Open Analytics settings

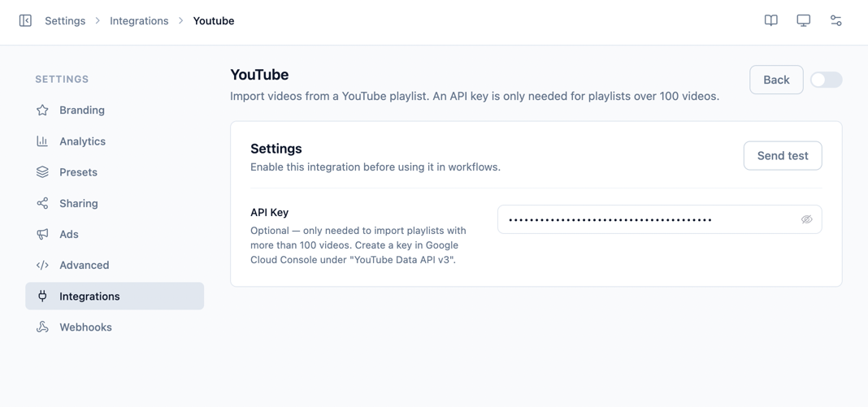[x=115, y=141]
